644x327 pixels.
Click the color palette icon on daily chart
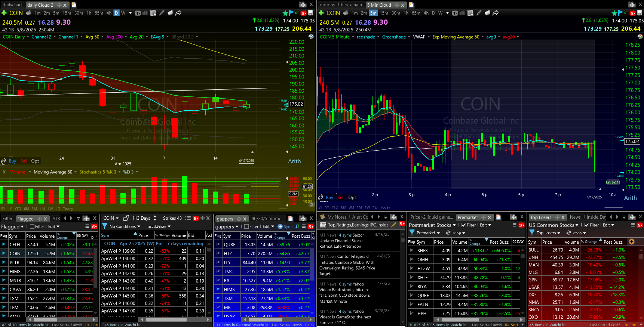pyautogui.click(x=311, y=37)
